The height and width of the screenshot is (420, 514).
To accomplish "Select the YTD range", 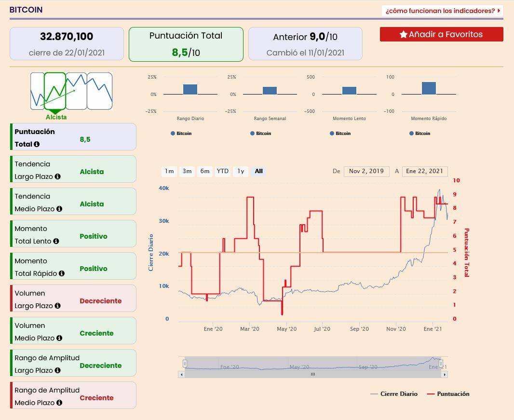I will pos(223,171).
